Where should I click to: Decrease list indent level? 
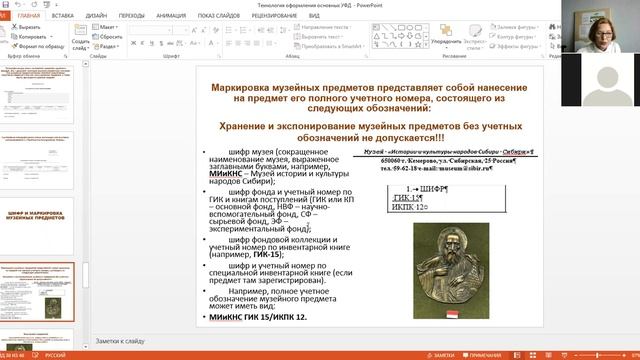(x=261, y=30)
